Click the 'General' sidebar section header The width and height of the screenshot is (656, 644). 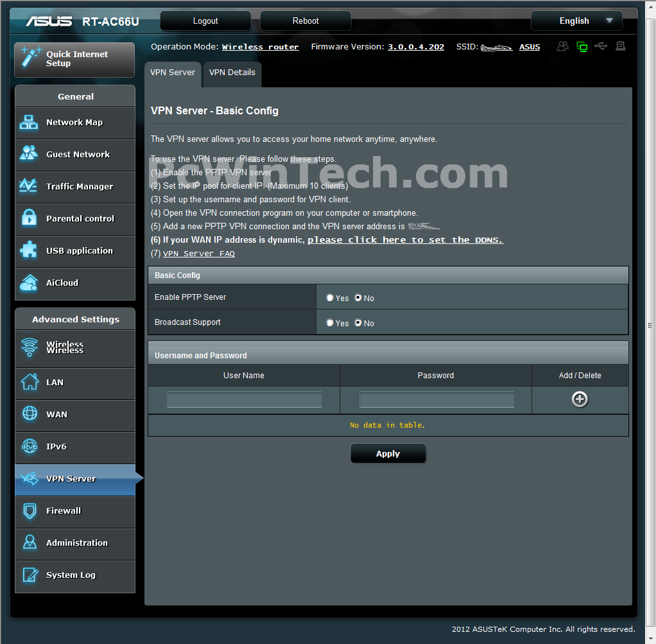coord(76,96)
